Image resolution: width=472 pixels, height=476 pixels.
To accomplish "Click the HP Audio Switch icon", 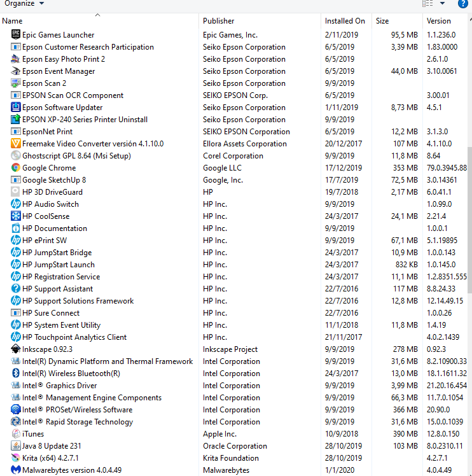I will 15,204.
